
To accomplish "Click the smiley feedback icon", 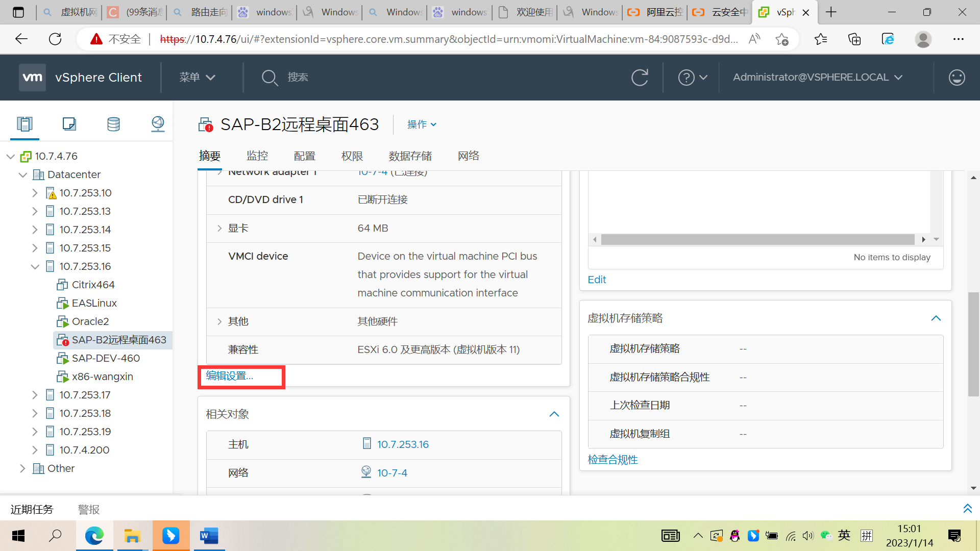I will tap(957, 78).
